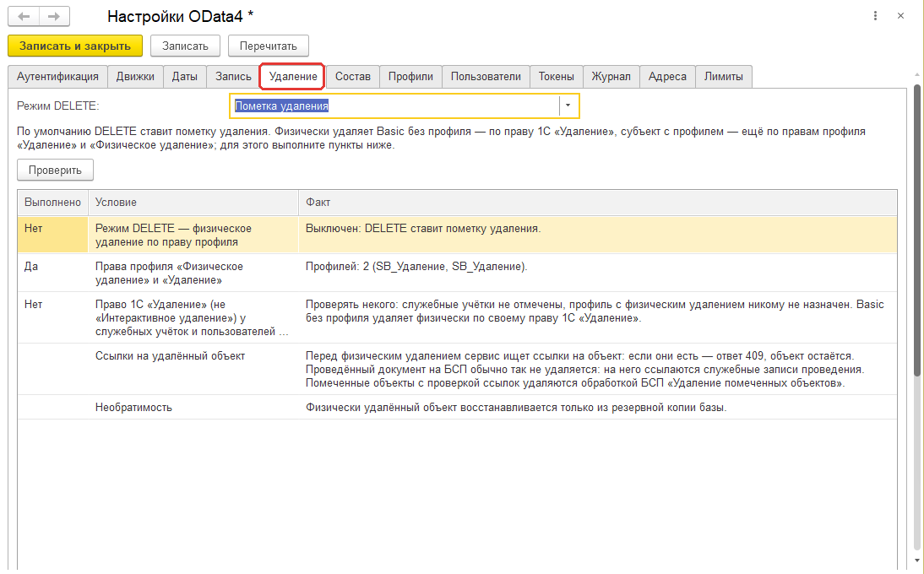Switch to the Пользователи tab
This screenshot has height=574, width=924.
click(x=486, y=77)
